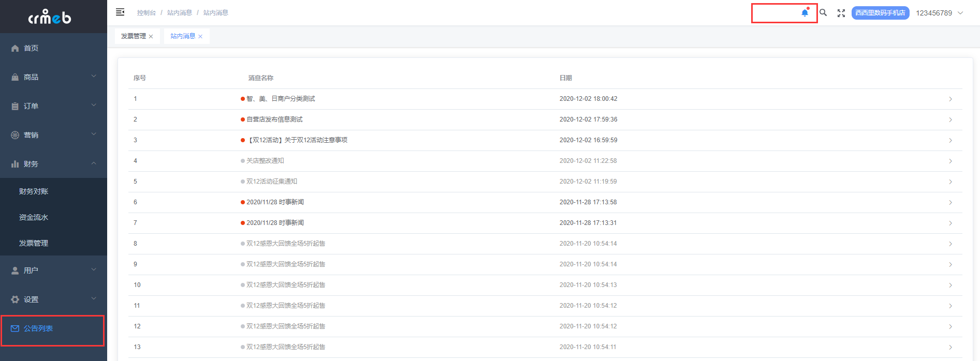
Task: Open arrow for row 13
Action: point(950,347)
